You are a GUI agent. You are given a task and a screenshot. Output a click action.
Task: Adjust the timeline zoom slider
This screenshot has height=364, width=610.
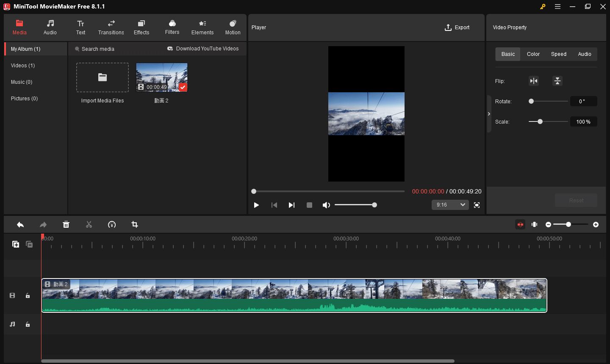click(571, 224)
